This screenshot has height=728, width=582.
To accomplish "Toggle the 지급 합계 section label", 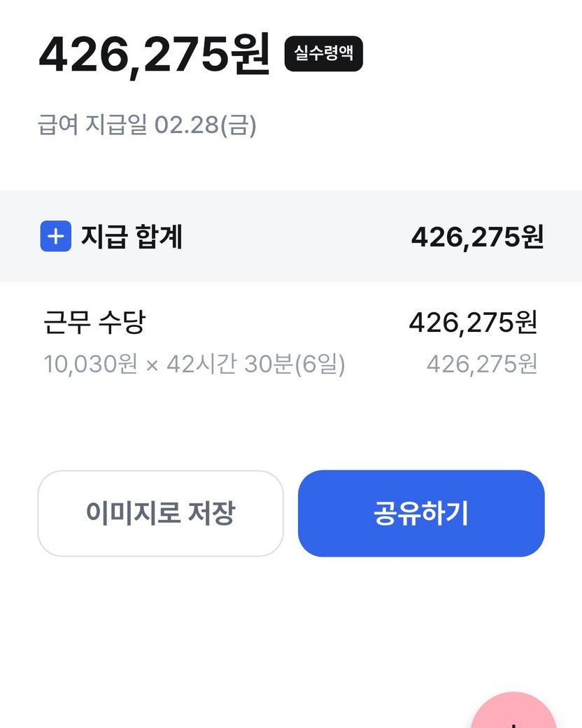I will pyautogui.click(x=132, y=237).
